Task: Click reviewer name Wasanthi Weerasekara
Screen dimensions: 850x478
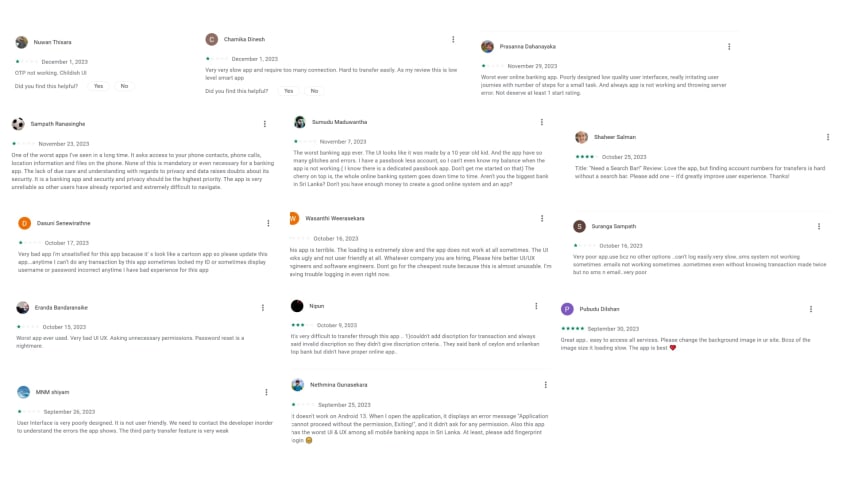Action: (335, 218)
